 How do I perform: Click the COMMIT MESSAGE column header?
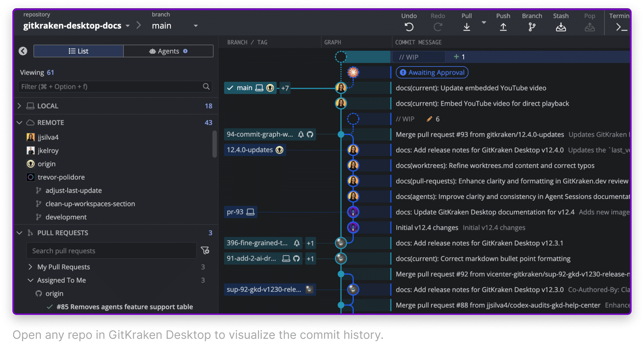[x=418, y=43]
